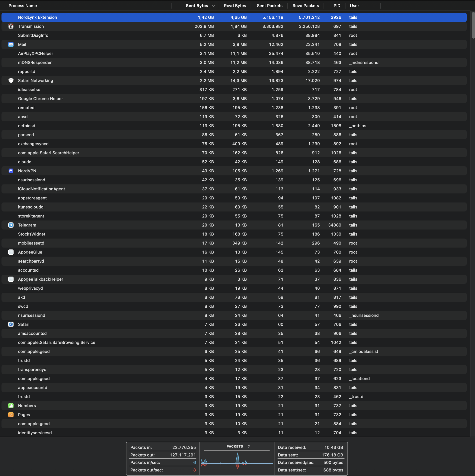
Task: Sort by the Rcvd Bytes column
Action: tap(235, 6)
